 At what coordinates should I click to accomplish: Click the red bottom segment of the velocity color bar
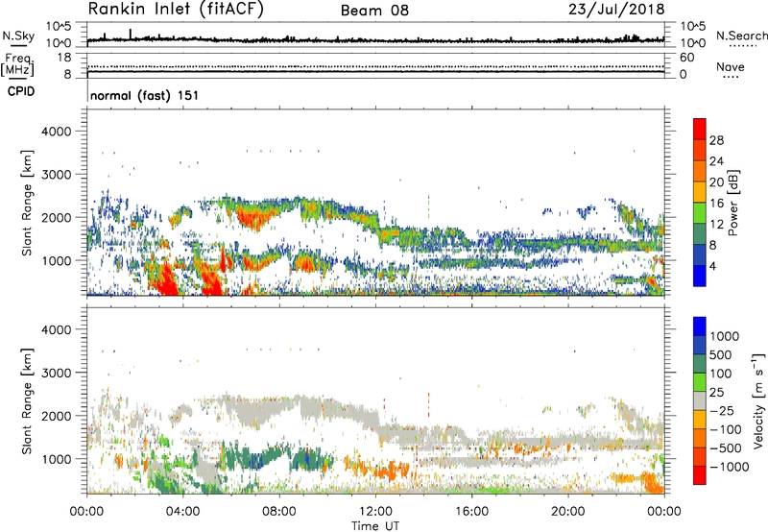[700, 475]
